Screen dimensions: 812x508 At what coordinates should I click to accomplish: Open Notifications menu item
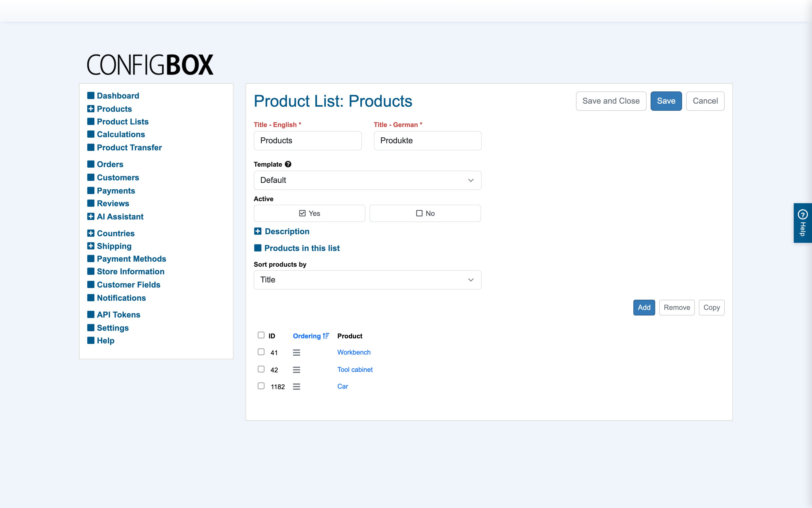point(121,298)
